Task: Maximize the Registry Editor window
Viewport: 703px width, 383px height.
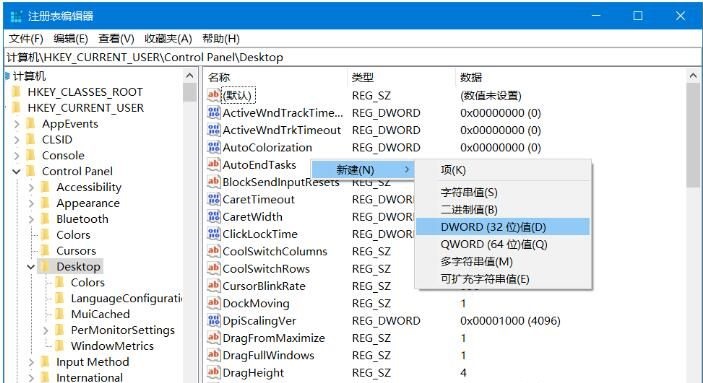Action: point(638,16)
